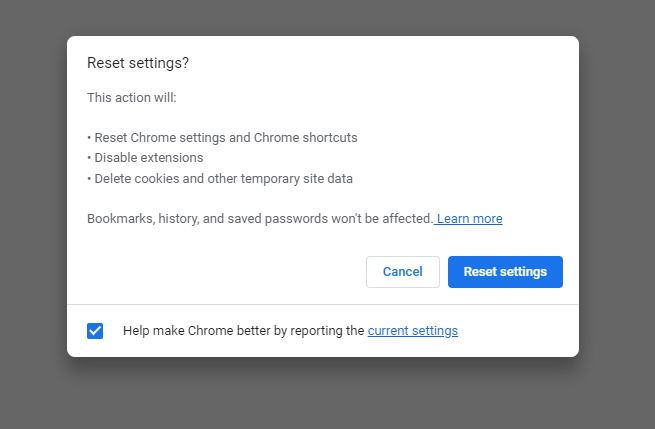Image resolution: width=655 pixels, height=429 pixels.
Task: Click the "Disable extensions" bullet line
Action: coord(145,158)
